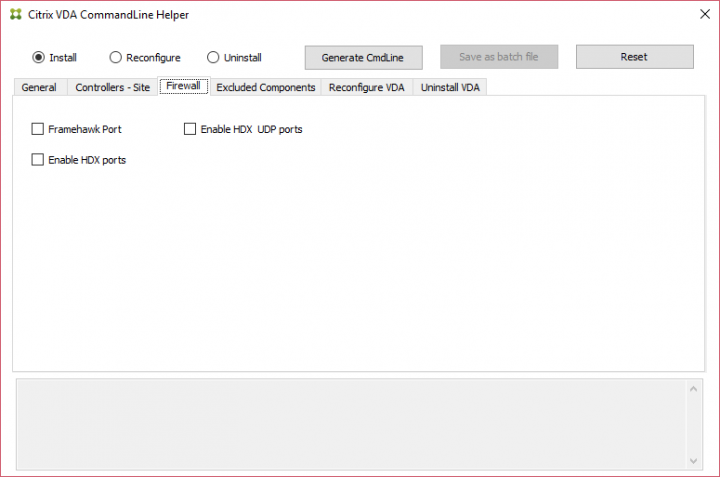The height and width of the screenshot is (477, 720).
Task: Switch to the General tab
Action: (39, 87)
